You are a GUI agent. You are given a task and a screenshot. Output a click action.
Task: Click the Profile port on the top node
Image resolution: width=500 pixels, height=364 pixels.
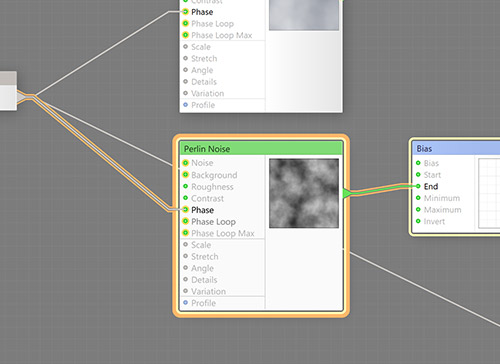click(186, 105)
